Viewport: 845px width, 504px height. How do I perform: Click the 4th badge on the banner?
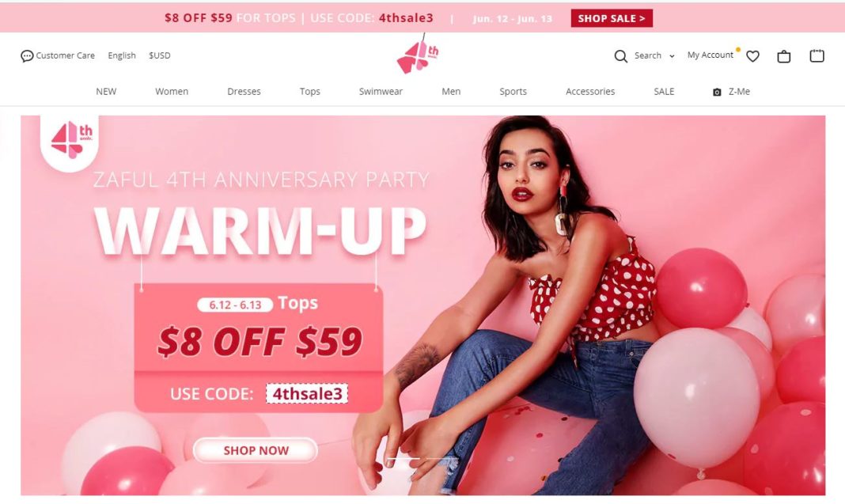(71, 140)
